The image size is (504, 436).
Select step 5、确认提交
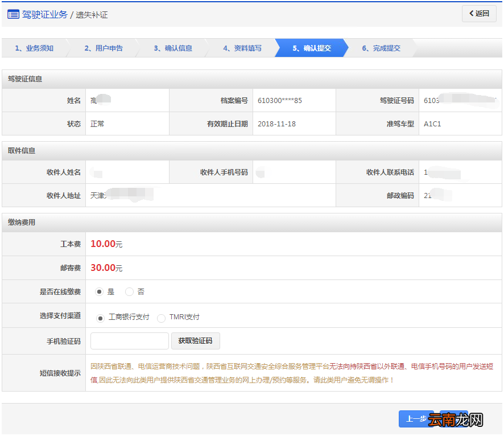click(312, 48)
